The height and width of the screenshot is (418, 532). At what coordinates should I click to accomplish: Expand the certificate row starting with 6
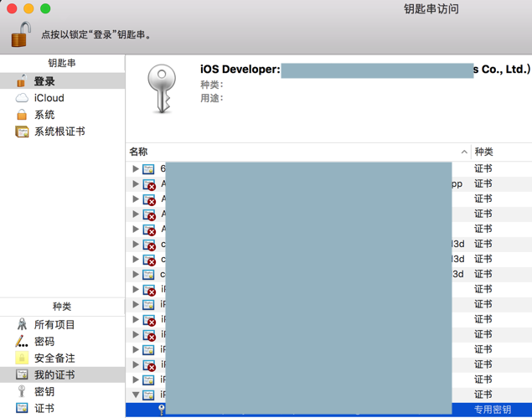pyautogui.click(x=136, y=168)
